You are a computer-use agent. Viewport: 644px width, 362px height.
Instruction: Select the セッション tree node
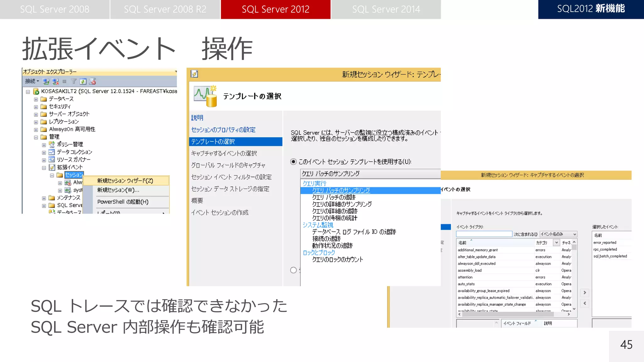pos(74,175)
